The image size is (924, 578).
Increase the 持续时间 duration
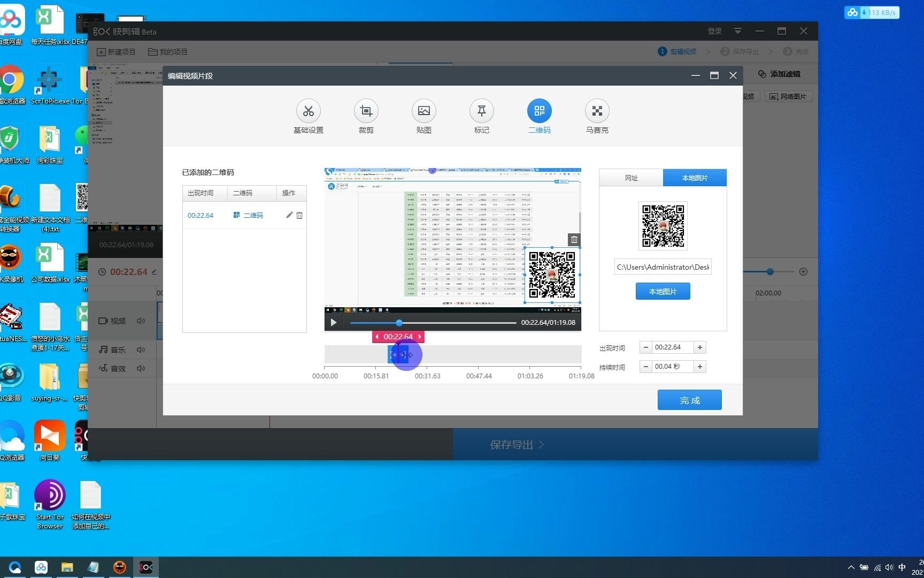pos(700,367)
